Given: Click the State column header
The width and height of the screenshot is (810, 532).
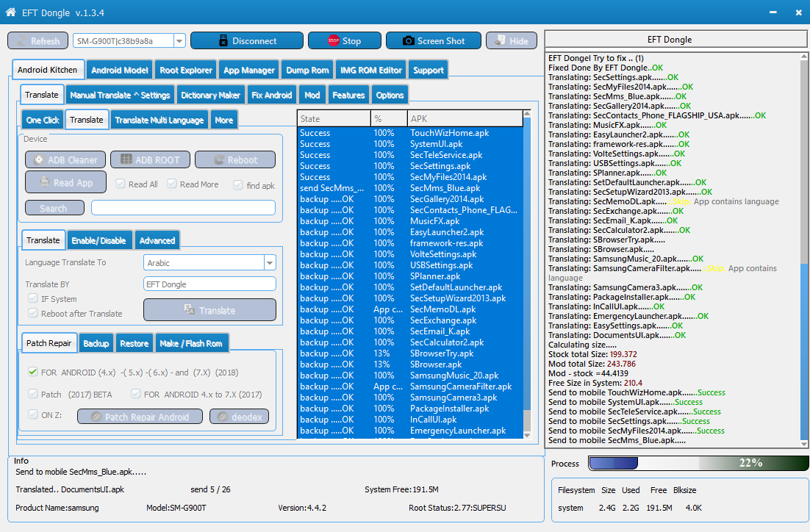Looking at the screenshot, I should coord(334,119).
